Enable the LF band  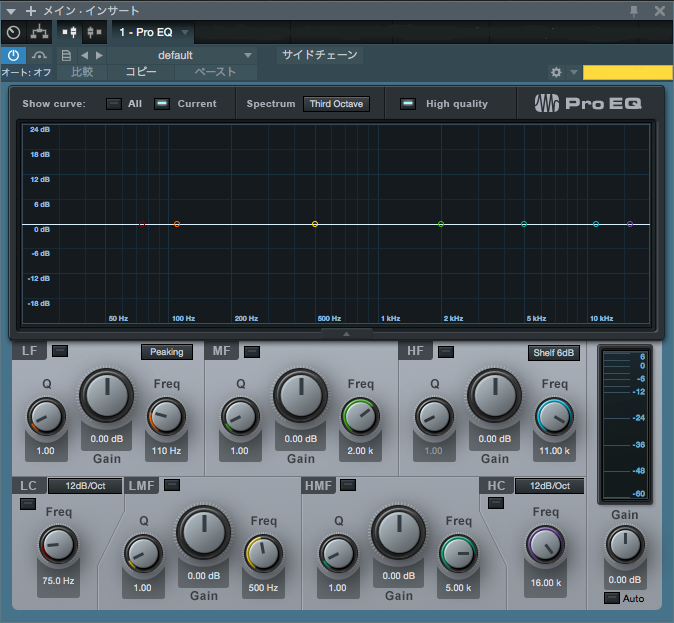pyautogui.click(x=60, y=351)
